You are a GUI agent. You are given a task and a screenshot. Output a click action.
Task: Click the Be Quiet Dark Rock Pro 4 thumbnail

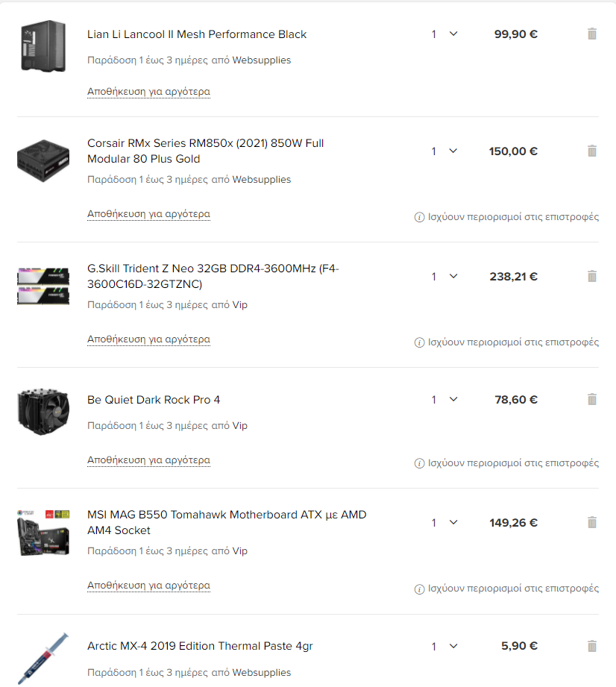click(x=43, y=411)
